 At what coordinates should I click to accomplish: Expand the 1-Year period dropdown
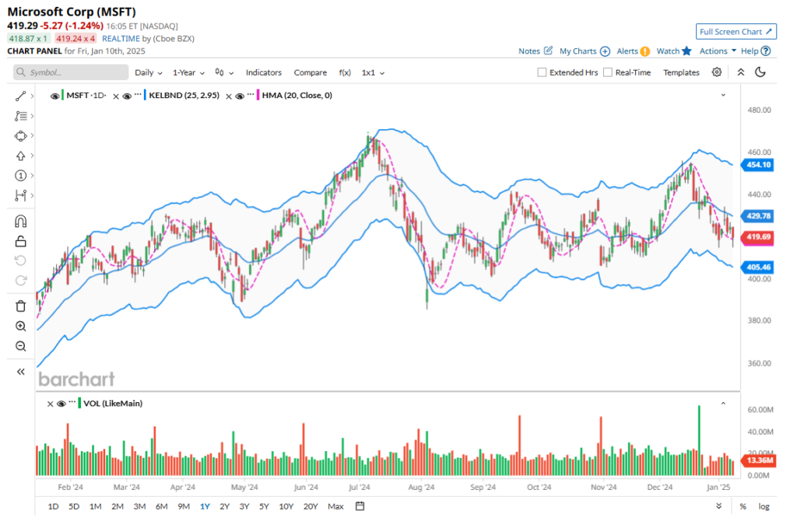(188, 72)
